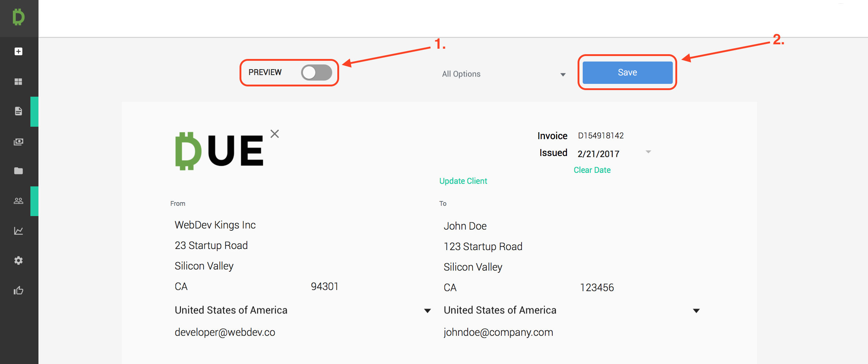Open the Issued date picker arrow
The image size is (868, 364).
tap(648, 152)
